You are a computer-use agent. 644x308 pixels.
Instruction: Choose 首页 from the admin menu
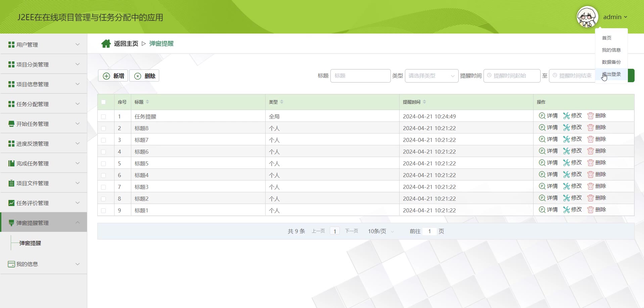tap(611, 38)
